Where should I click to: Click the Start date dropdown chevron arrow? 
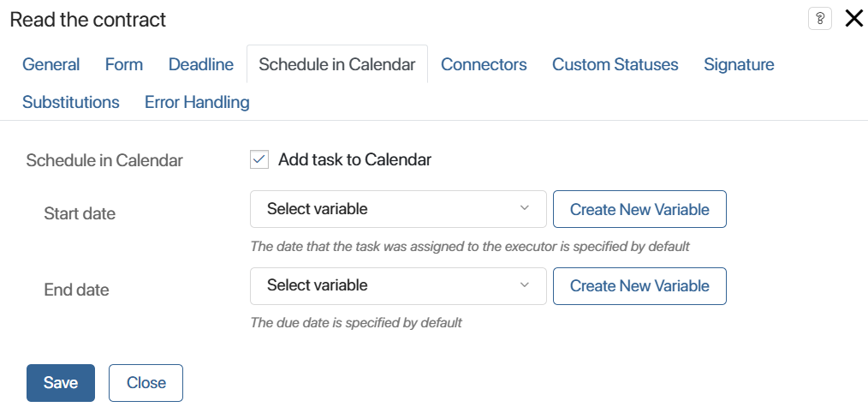524,208
